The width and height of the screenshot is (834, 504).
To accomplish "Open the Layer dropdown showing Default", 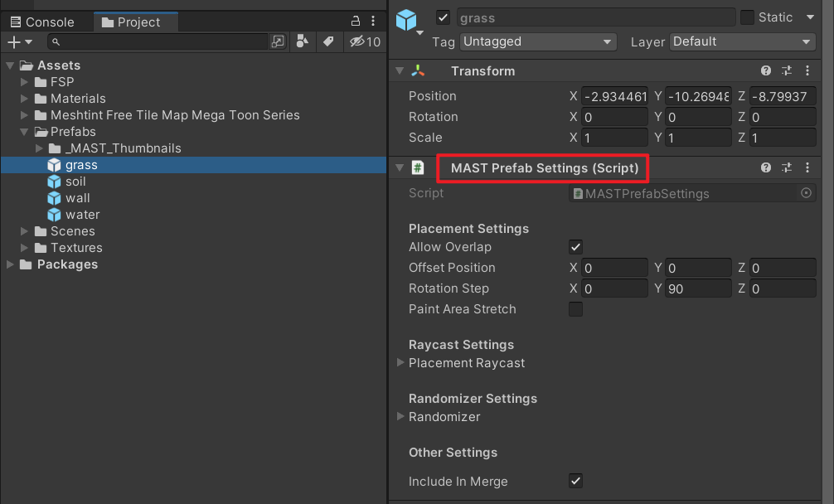I will (x=743, y=41).
